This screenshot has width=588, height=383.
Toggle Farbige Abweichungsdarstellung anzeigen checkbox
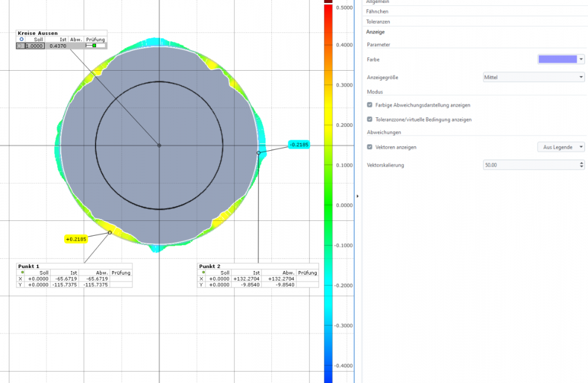point(370,105)
